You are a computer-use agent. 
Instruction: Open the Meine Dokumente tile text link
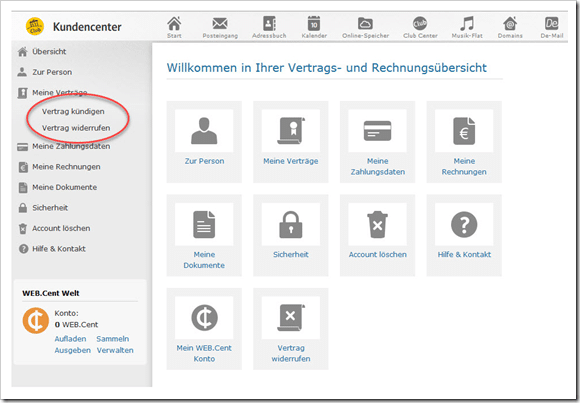204,260
